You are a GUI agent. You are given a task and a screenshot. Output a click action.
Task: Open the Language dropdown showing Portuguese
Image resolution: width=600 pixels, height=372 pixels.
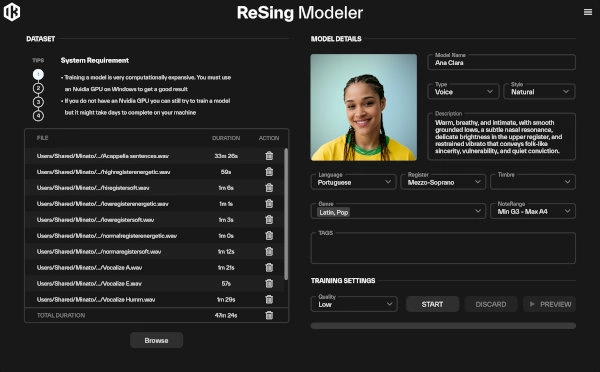click(x=354, y=182)
